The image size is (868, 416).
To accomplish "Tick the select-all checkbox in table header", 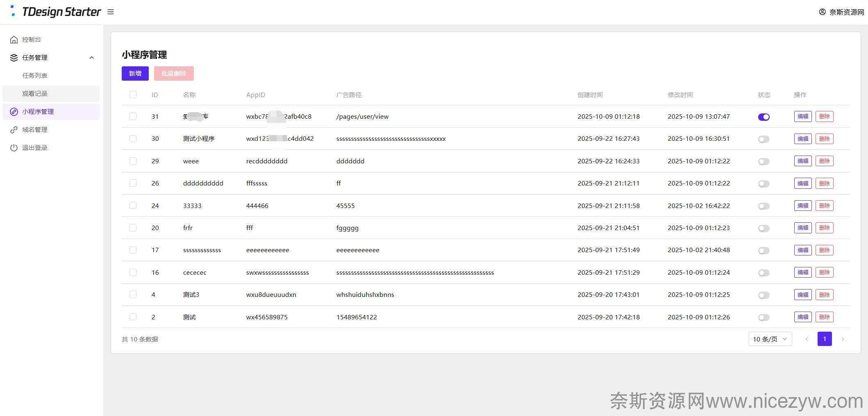I will click(x=133, y=95).
